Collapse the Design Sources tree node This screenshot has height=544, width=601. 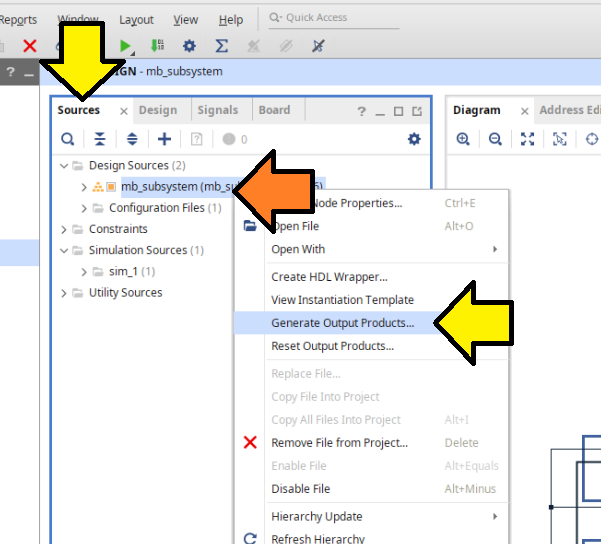(x=65, y=165)
